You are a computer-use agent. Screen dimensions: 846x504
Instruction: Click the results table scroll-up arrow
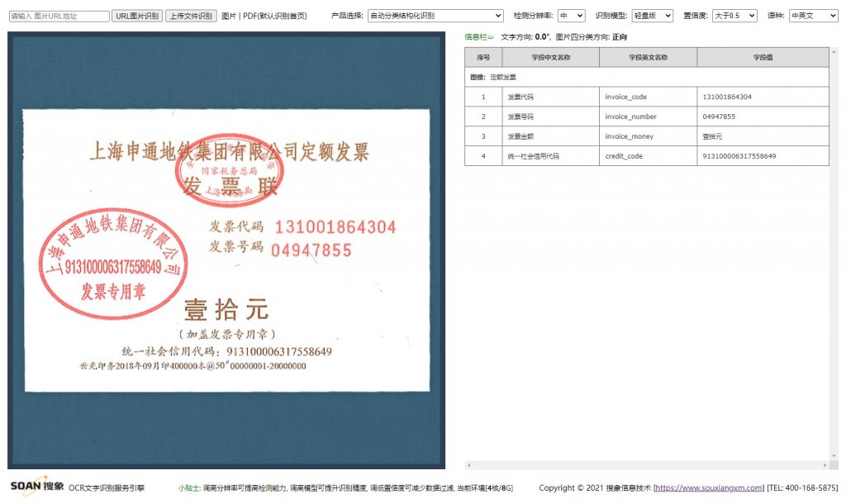[834, 51]
